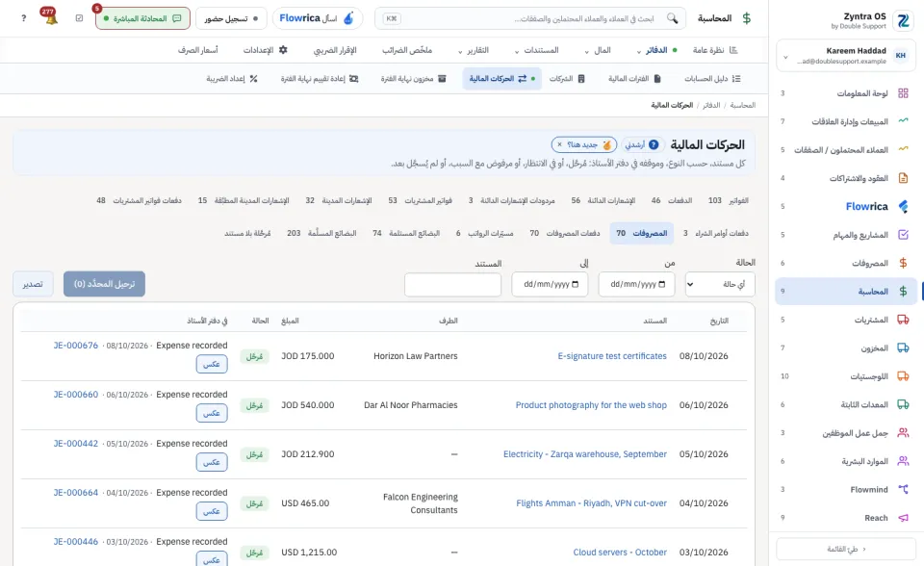Open the الإقرار الضريبي tab

coord(335,50)
